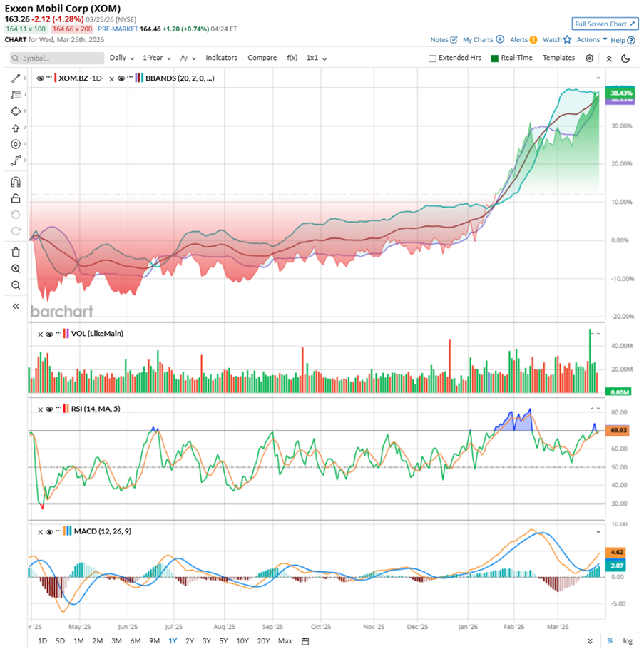
Task: Open the Compare menu
Action: [x=262, y=58]
